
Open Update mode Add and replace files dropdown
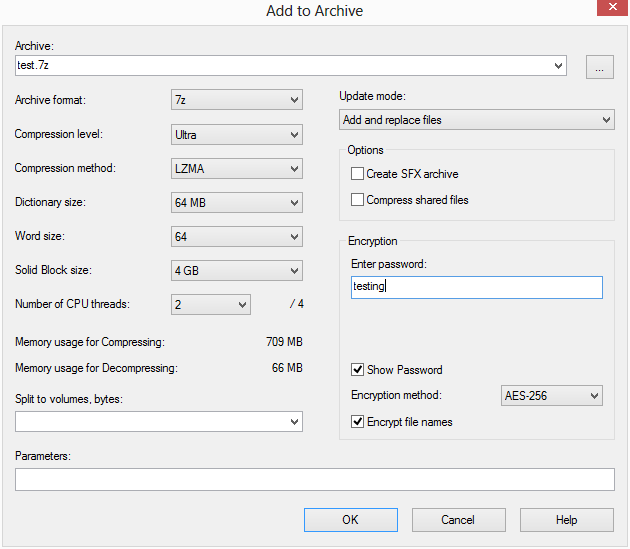click(477, 120)
